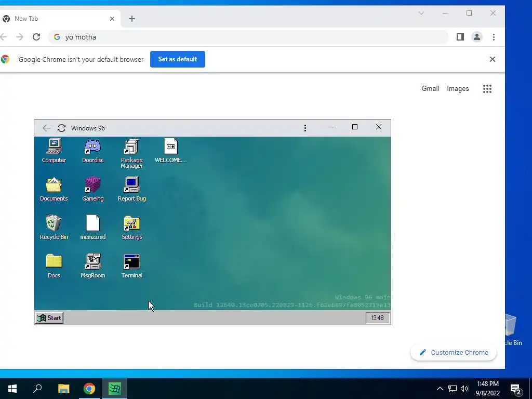Open the Images link
The width and height of the screenshot is (532, 399).
coord(458,88)
